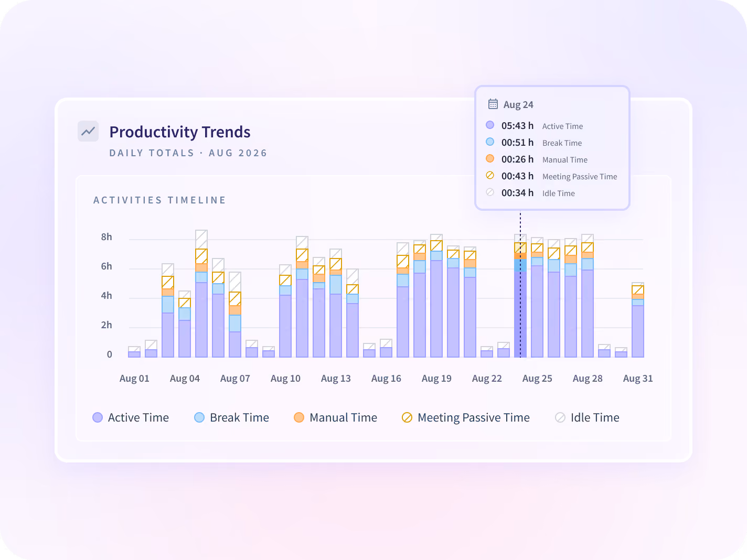Click the trend line icon beside Productivity Trends
Screen dimensions: 747x560
(x=88, y=131)
